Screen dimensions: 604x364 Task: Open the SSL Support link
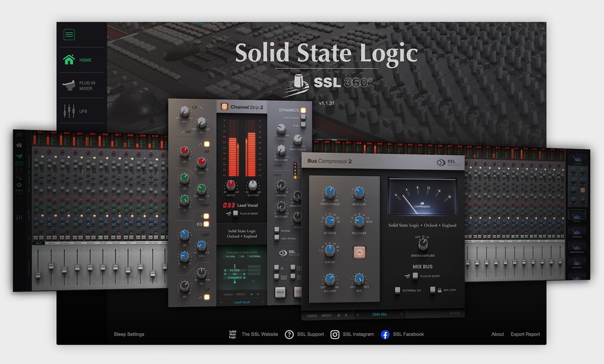310,334
